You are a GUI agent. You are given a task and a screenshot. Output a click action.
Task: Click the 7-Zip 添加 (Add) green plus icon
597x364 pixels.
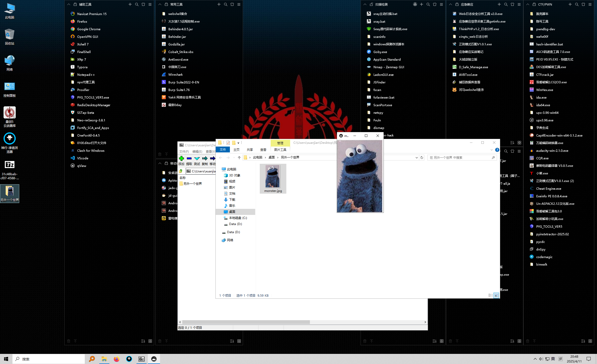tap(181, 158)
